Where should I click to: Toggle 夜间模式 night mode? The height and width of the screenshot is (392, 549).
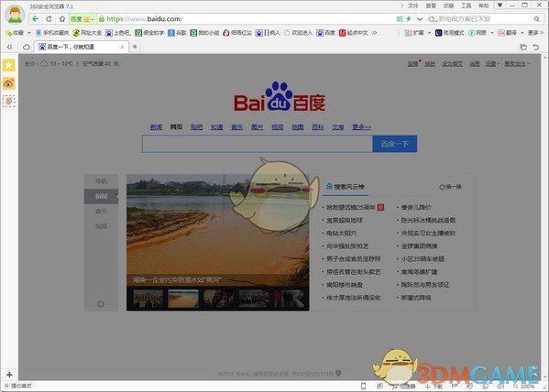tap(450, 33)
